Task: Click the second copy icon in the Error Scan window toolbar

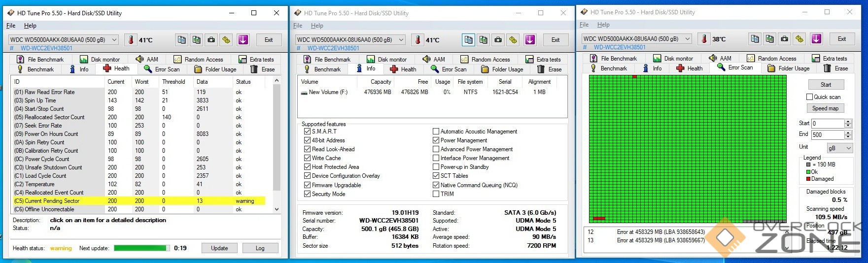Action: click(x=769, y=39)
